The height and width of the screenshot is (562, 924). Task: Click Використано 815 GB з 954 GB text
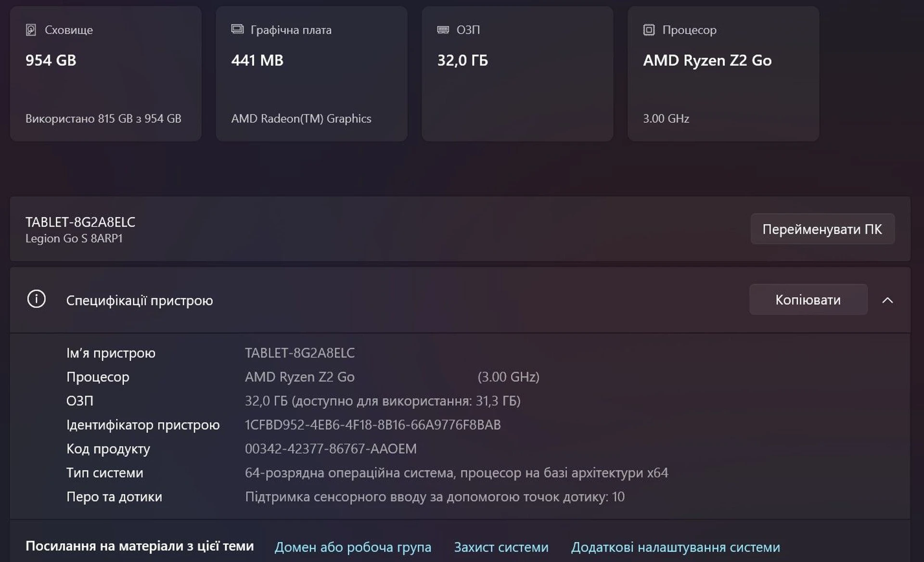tap(103, 118)
